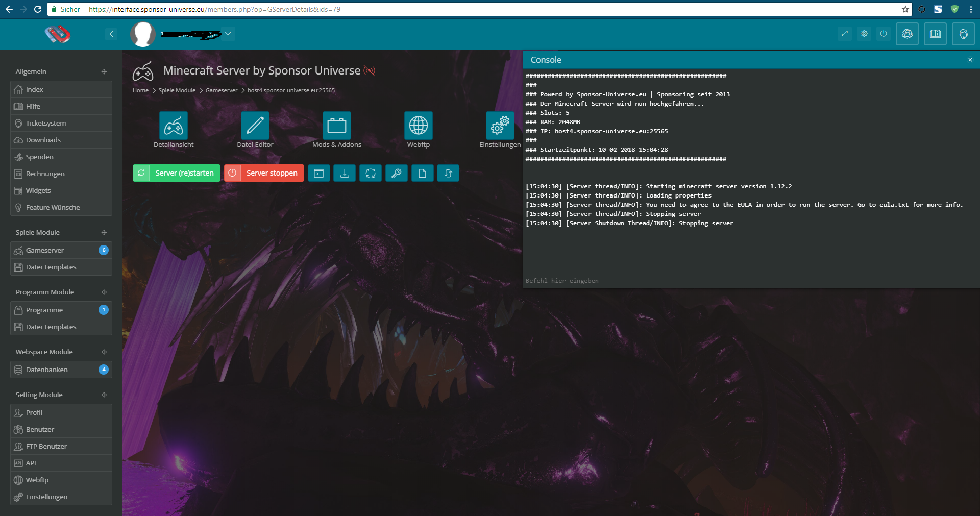This screenshot has width=980, height=516.
Task: Click the Detailansicht gamepad icon
Action: pos(174,126)
